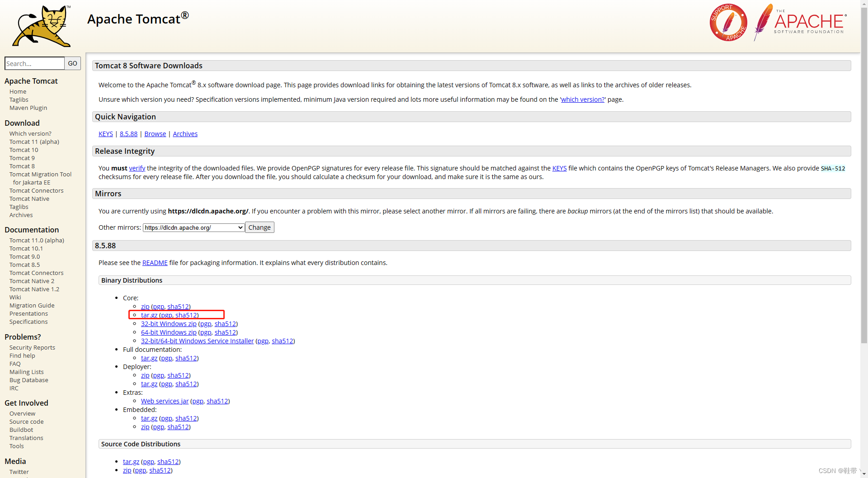Open Maven Plugin sidebar link

28,108
